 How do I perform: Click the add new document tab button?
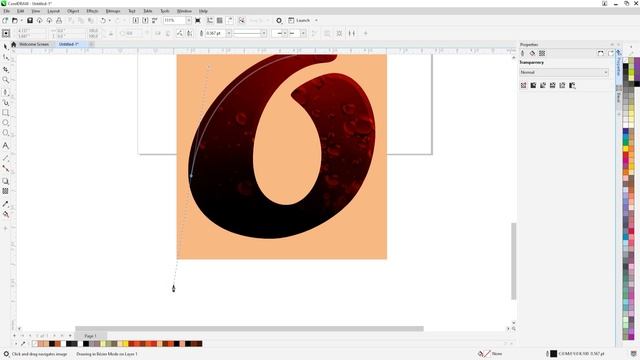point(91,44)
